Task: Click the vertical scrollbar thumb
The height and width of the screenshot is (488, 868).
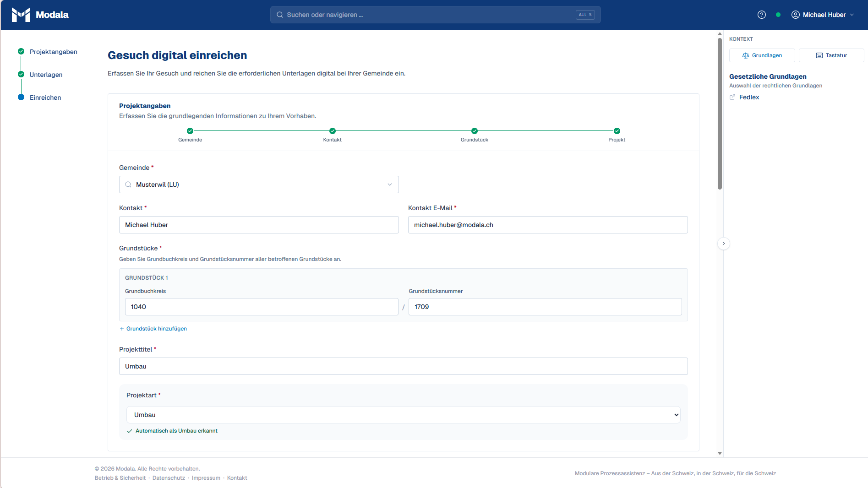Action: coord(720,114)
